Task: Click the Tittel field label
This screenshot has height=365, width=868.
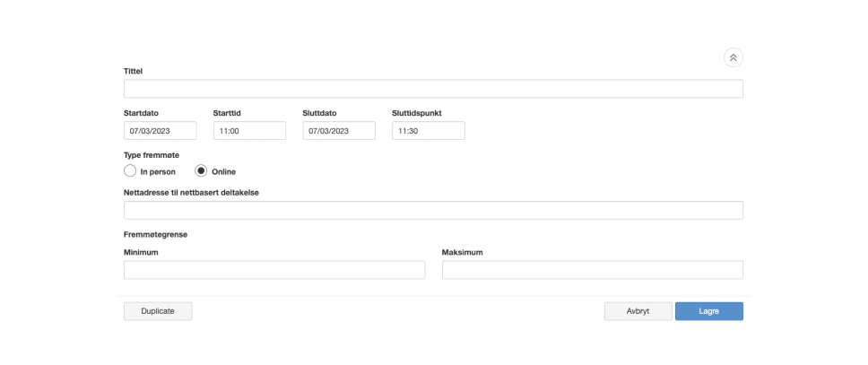Action: 134,71
